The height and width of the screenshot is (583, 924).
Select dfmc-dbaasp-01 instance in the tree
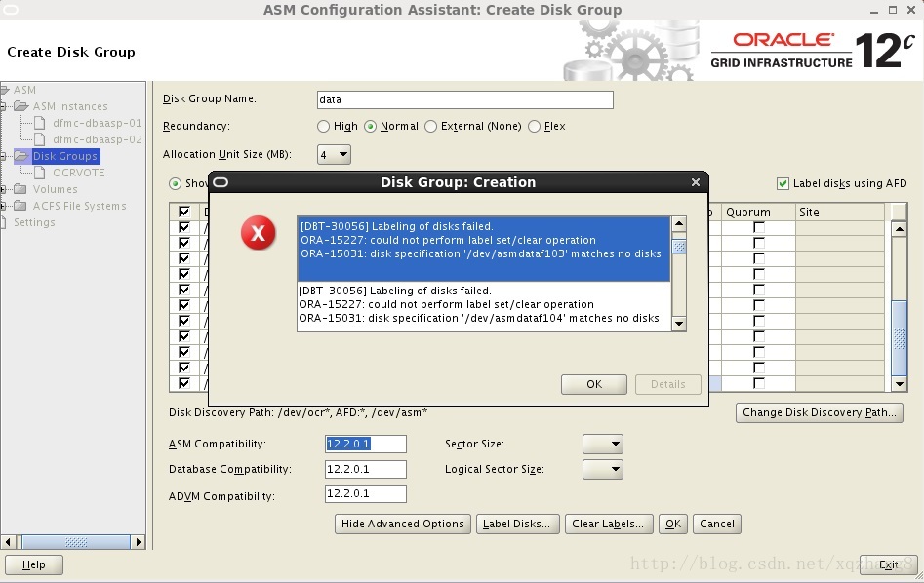[98, 123]
